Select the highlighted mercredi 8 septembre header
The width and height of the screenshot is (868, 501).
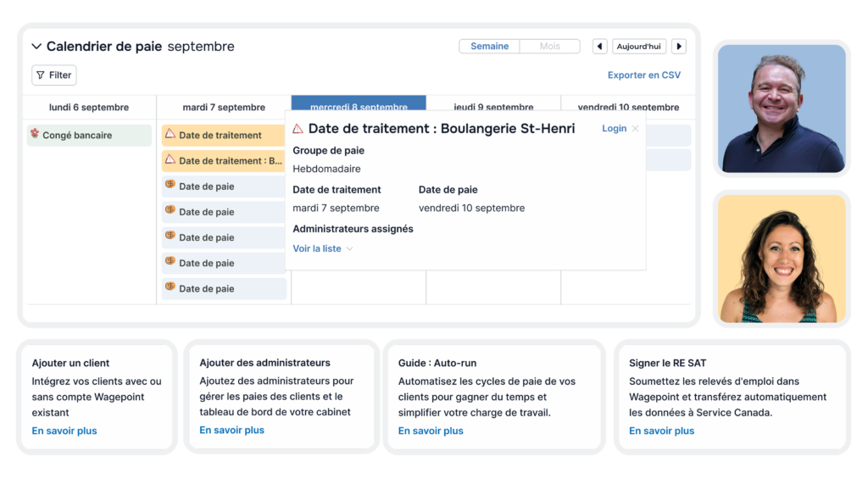(x=359, y=103)
